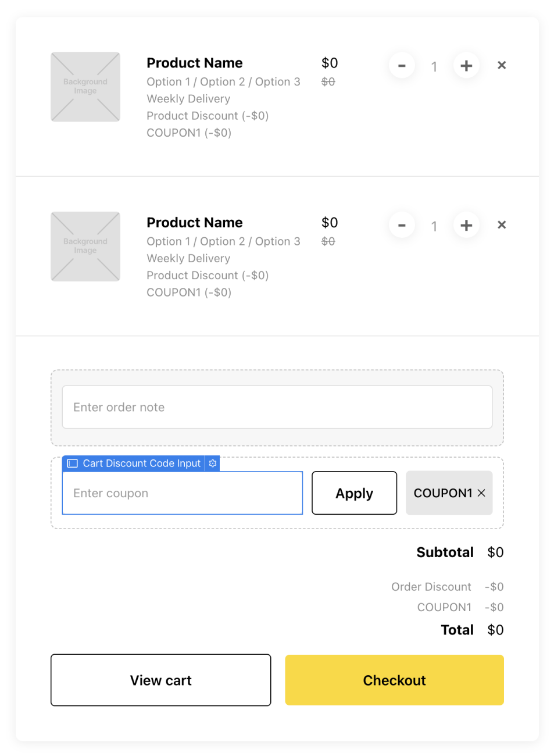Screen dimensions: 554x756
Task: Open the first product's background image thumbnail
Action: (x=85, y=87)
